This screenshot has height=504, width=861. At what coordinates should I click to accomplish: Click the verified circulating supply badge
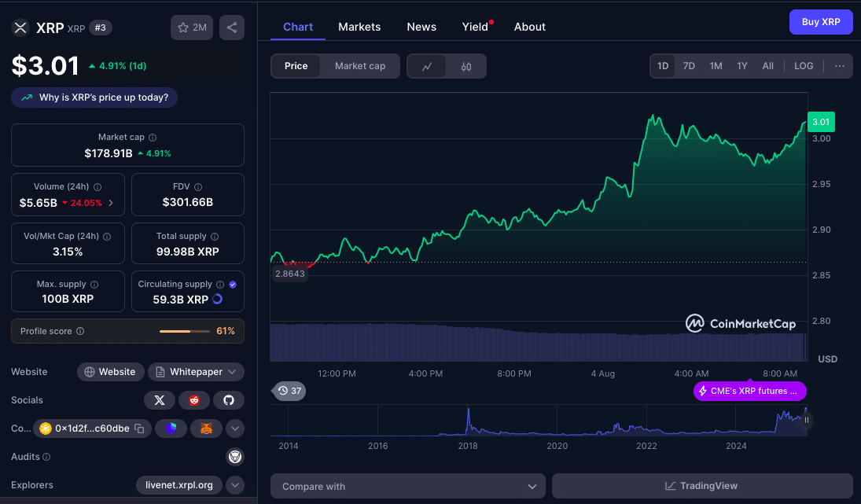pos(233,285)
